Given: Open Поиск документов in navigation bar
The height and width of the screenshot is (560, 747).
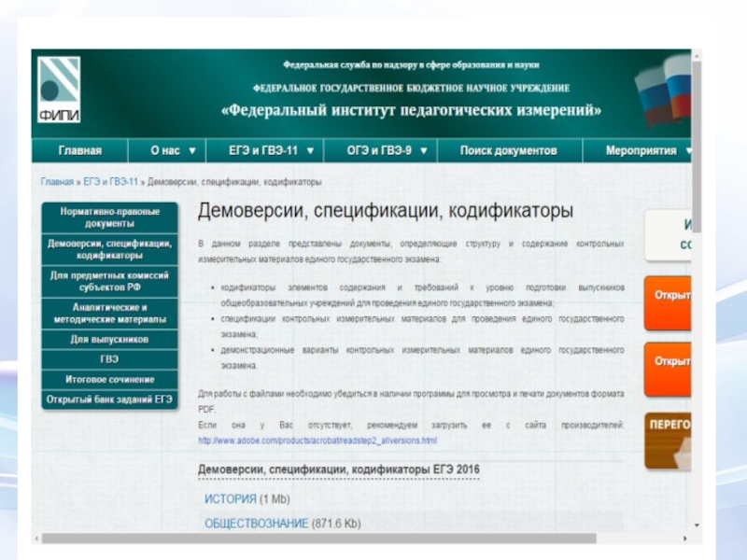Looking at the screenshot, I should point(509,150).
